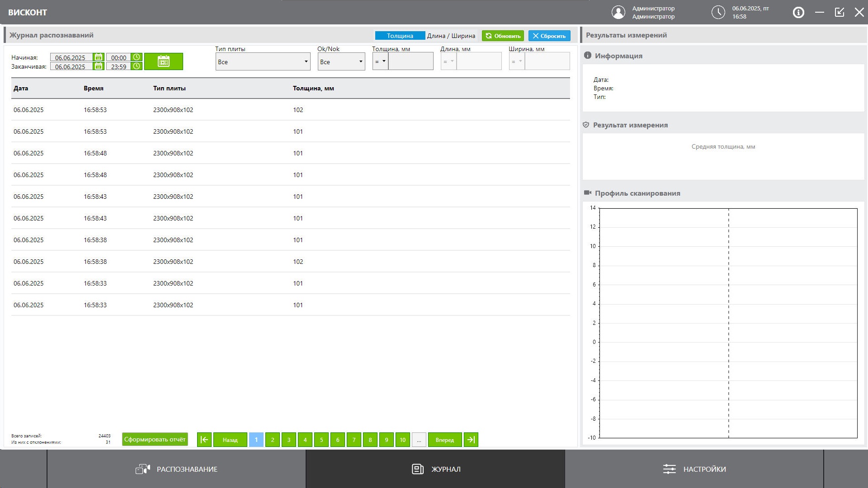This screenshot has height=488, width=868.
Task: Go to page 8
Action: coord(370,440)
